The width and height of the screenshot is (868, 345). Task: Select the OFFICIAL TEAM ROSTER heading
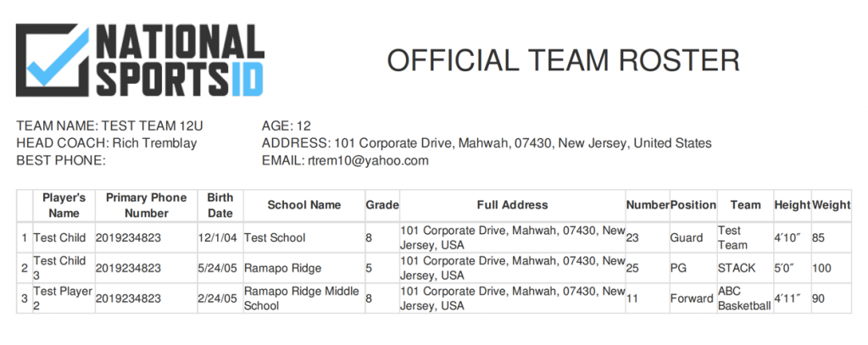coord(563,60)
